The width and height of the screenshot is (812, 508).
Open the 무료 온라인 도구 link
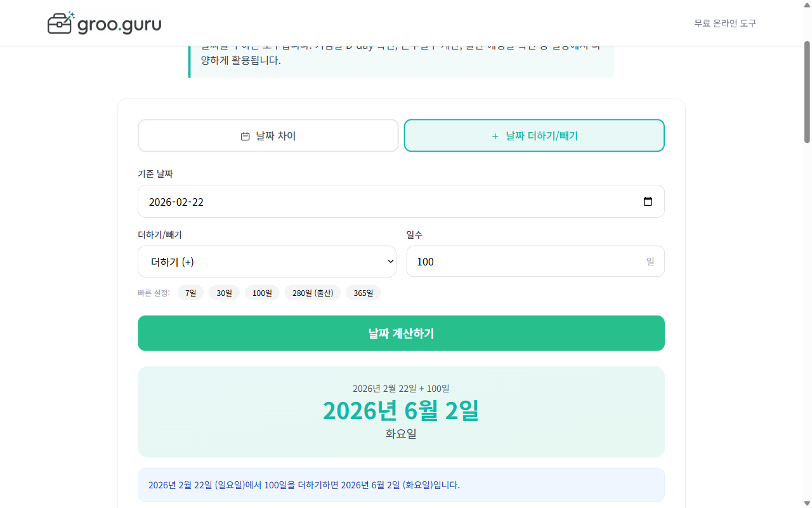[x=725, y=23]
